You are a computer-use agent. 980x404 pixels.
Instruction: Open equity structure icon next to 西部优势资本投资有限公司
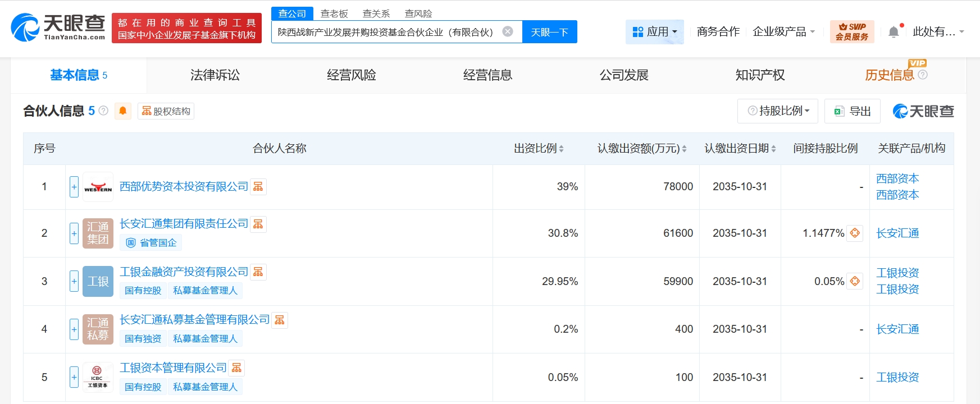[258, 186]
